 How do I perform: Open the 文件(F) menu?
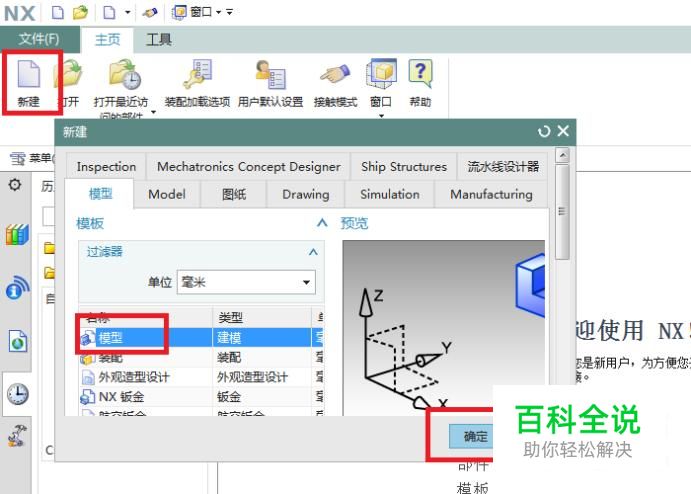click(39, 39)
